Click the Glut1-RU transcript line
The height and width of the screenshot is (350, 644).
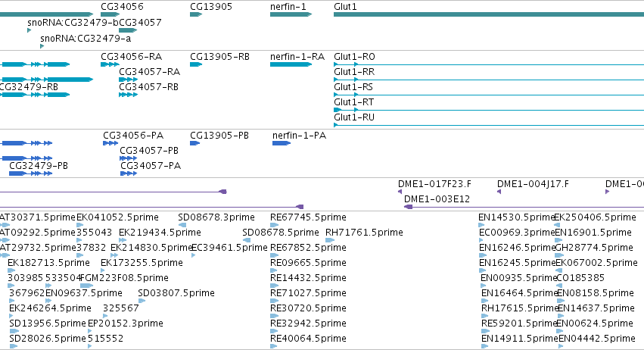pos(489,125)
